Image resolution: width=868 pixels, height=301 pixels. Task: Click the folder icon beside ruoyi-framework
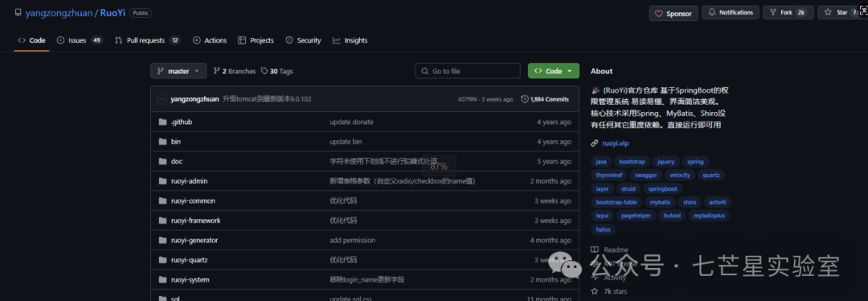(162, 220)
